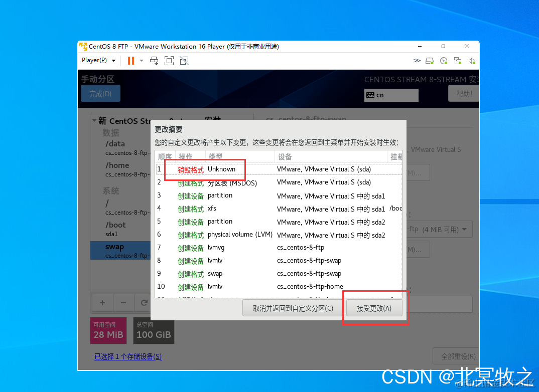
Task: Select the /boot sda1 mount point
Action: [x=120, y=229]
